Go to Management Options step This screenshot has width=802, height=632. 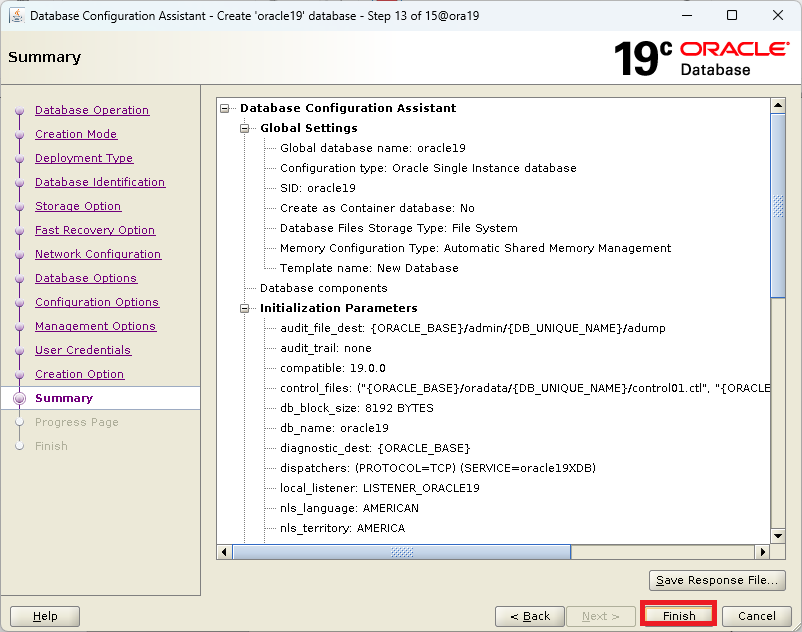tap(95, 326)
